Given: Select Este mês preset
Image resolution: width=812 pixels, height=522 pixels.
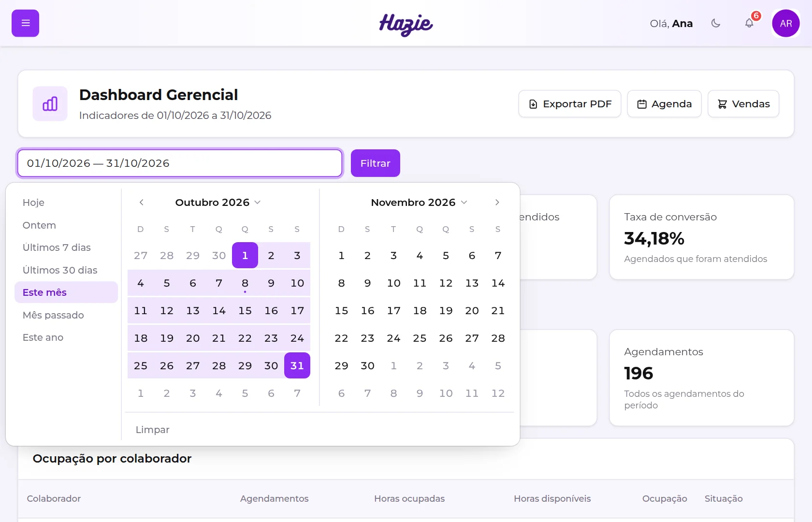Looking at the screenshot, I should pos(66,292).
